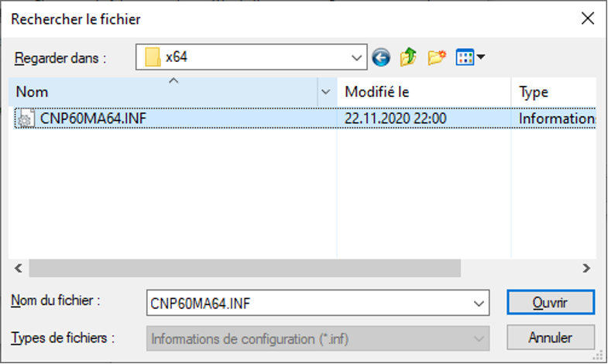Click the x64 folder icon
The image size is (608, 364).
click(153, 57)
